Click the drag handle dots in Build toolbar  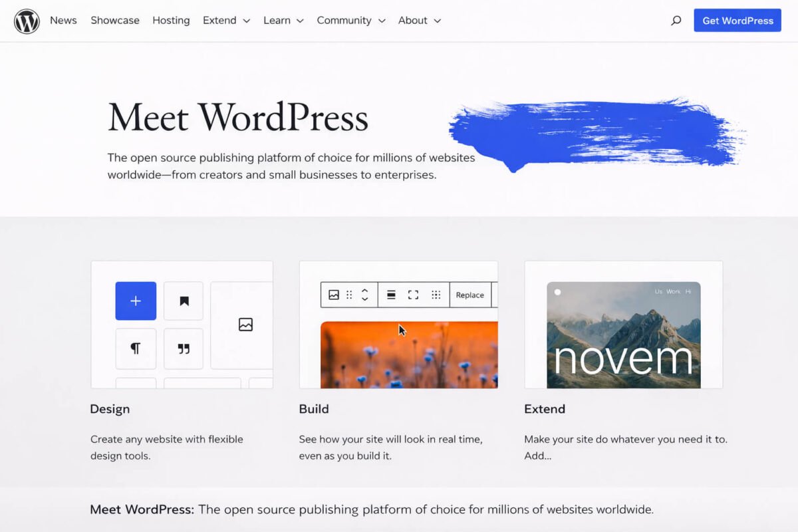coord(349,295)
